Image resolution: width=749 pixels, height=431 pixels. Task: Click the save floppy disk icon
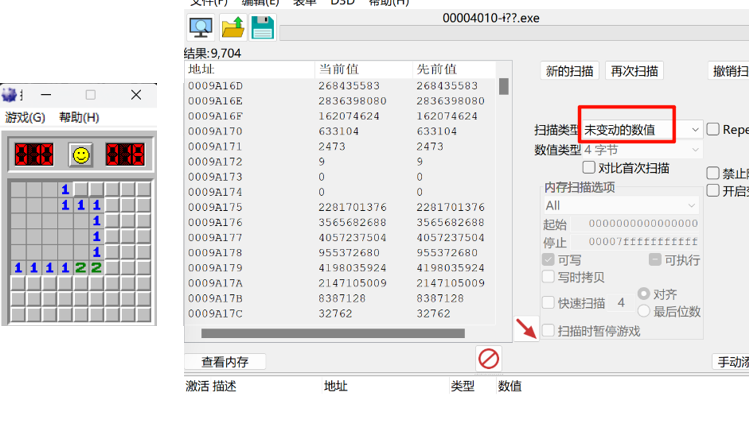(262, 27)
